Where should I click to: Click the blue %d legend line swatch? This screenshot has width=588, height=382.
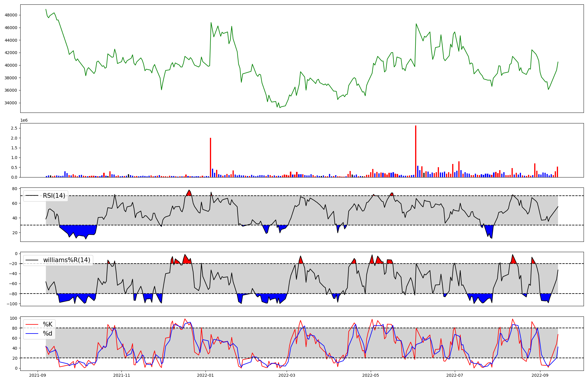point(32,334)
